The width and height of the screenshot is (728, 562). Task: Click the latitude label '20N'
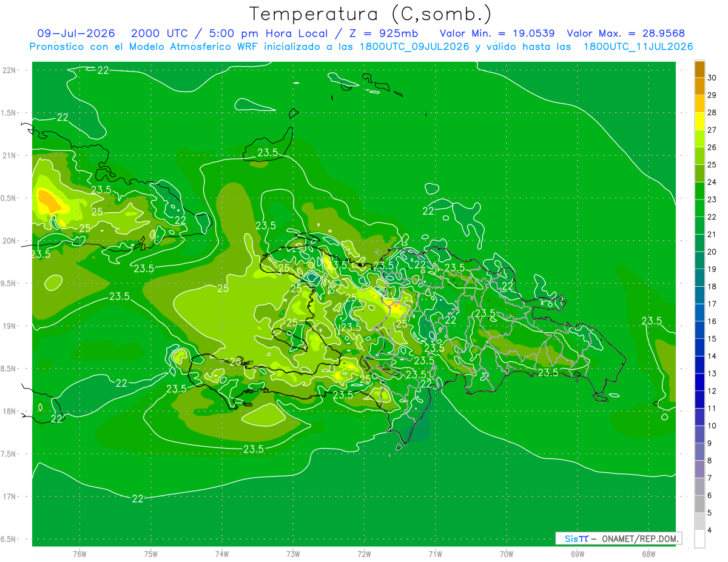point(10,241)
